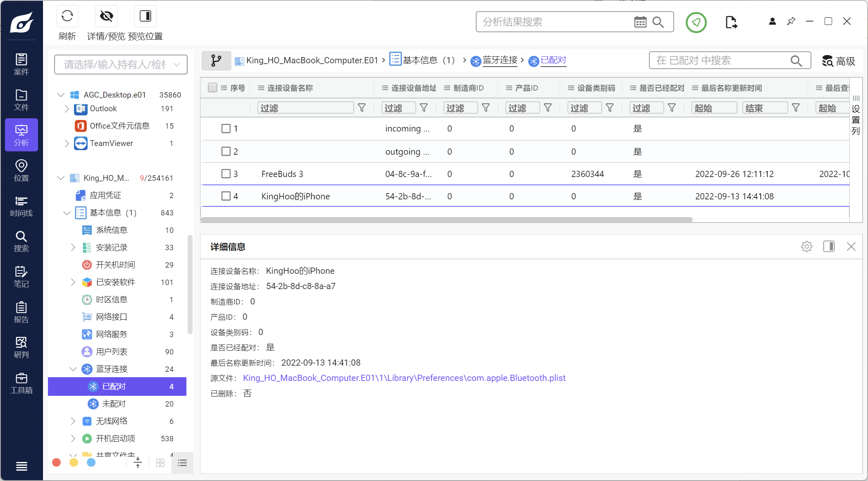868x481 pixels.
Task: Open the 文件 section in the sidebar
Action: (x=21, y=100)
